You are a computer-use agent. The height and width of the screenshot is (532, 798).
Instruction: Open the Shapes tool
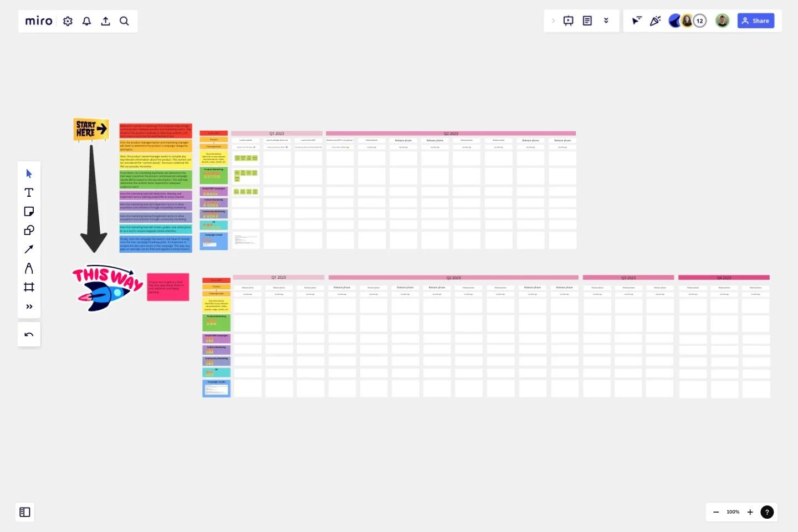coord(29,231)
